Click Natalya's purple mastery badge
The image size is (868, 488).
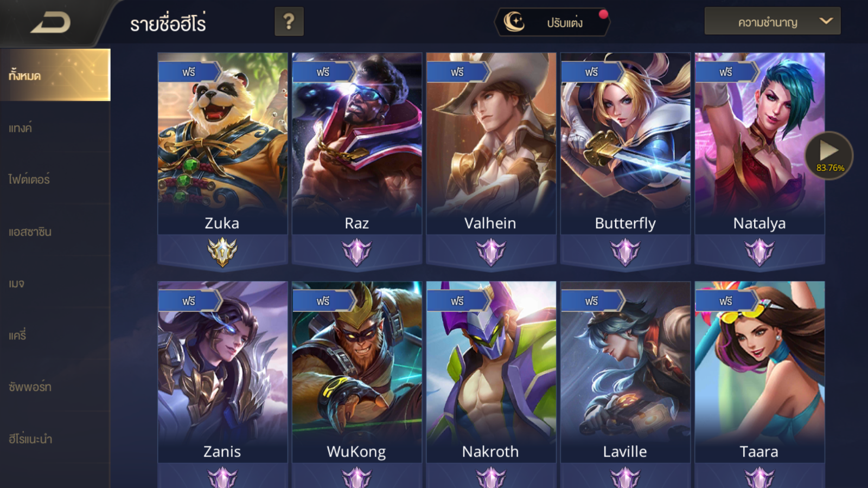(x=759, y=252)
